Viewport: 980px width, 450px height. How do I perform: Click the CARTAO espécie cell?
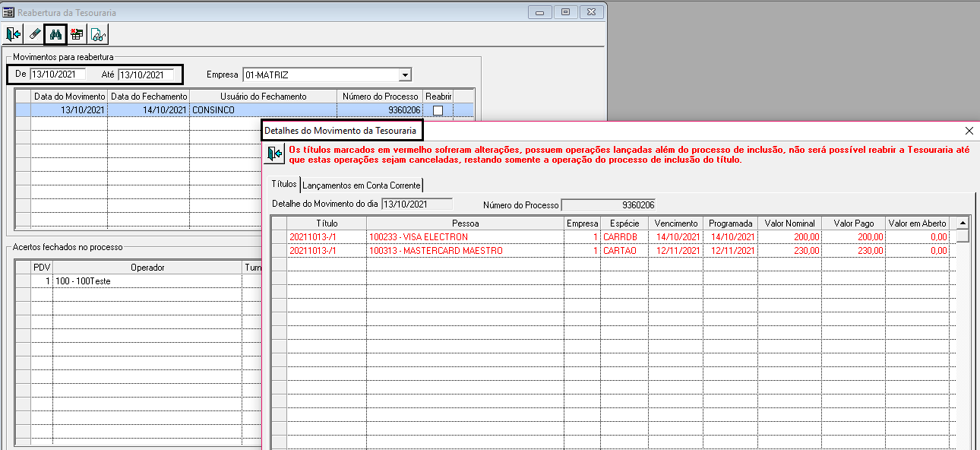624,250
